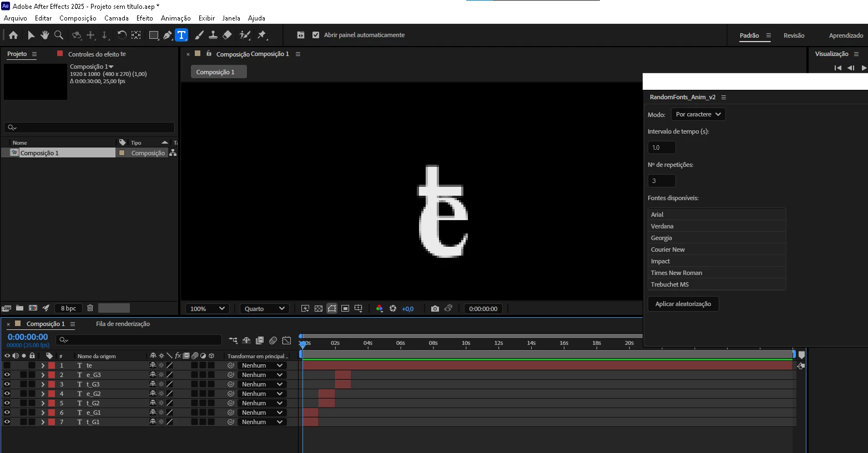868x453 pixels.
Task: Switch to Aprendizado workspace
Action: point(846,35)
